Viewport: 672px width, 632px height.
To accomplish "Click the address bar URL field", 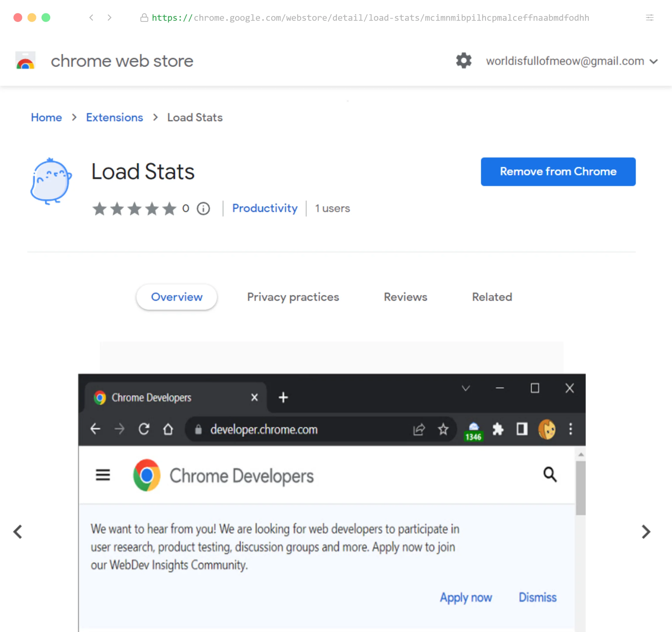I will 370,18.
